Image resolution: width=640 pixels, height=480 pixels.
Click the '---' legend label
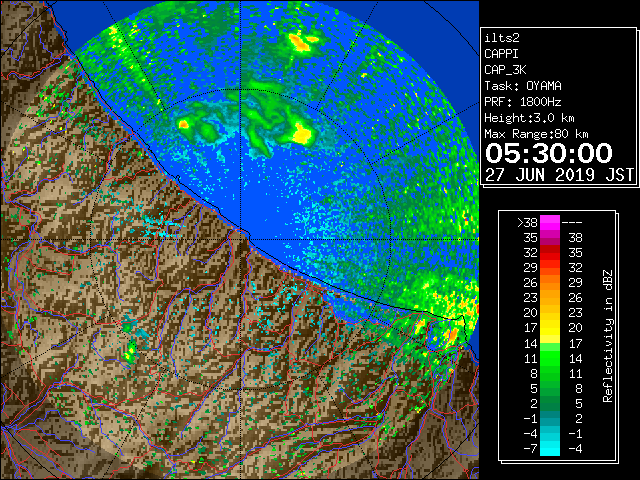click(572, 222)
